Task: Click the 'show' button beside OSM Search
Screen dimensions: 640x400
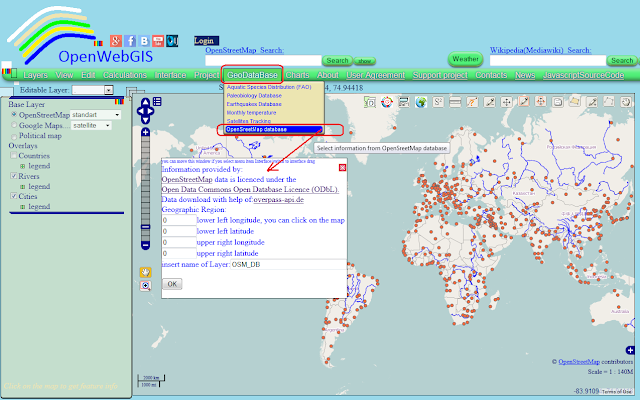Action: click(x=364, y=61)
